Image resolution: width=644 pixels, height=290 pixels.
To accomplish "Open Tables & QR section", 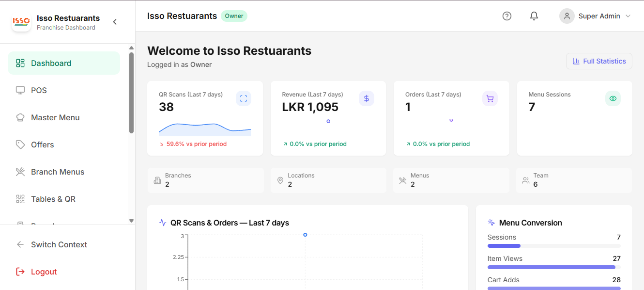I will [64, 199].
